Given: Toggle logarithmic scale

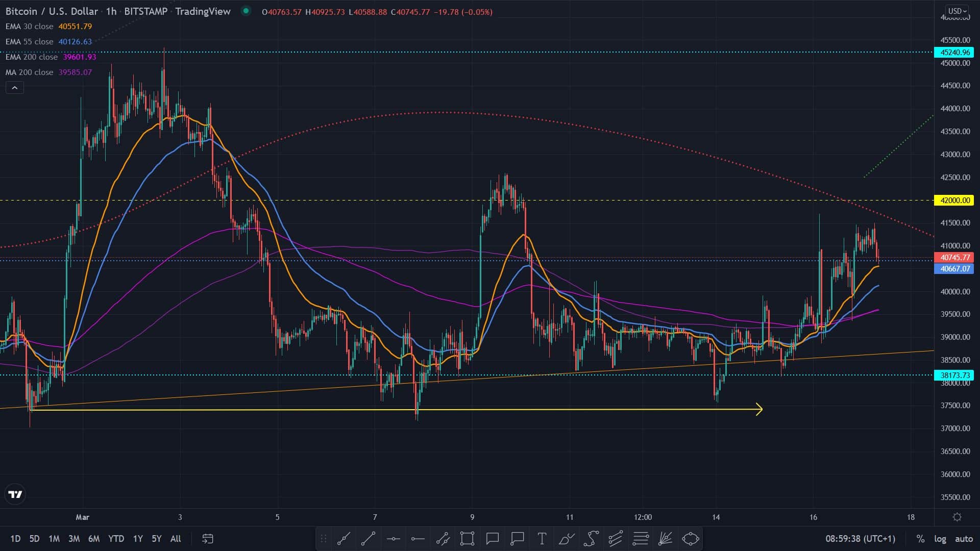Looking at the screenshot, I should pos(940,538).
